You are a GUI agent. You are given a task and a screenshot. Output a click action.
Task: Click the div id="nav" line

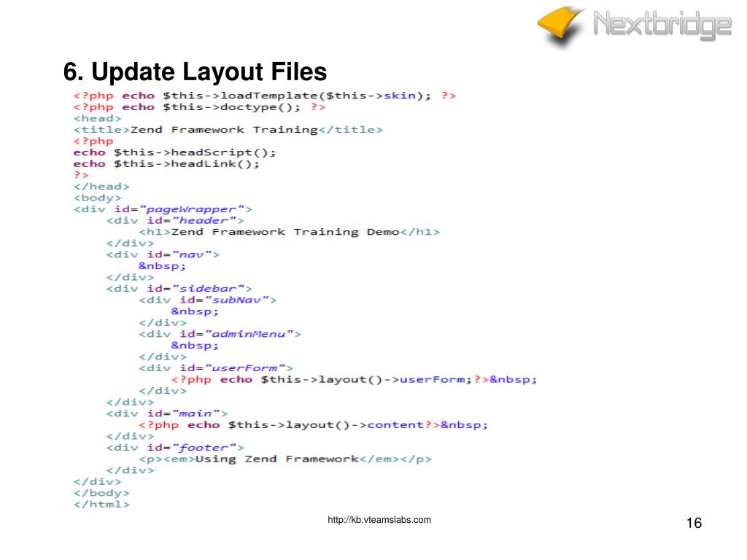click(163, 254)
